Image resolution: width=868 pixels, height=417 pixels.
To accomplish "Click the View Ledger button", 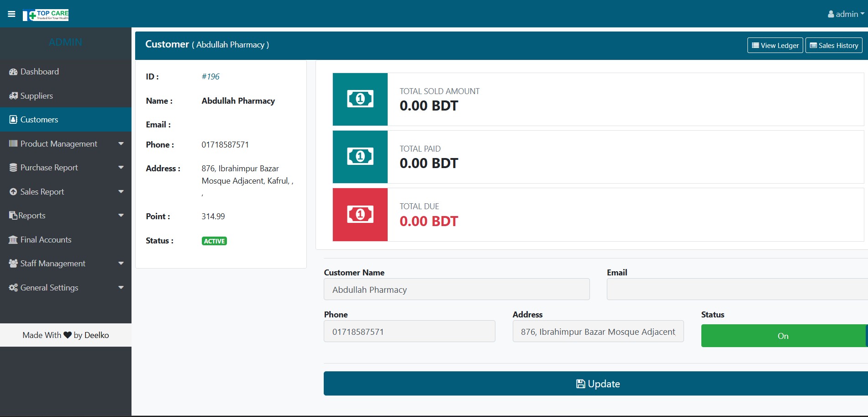I will pos(775,45).
